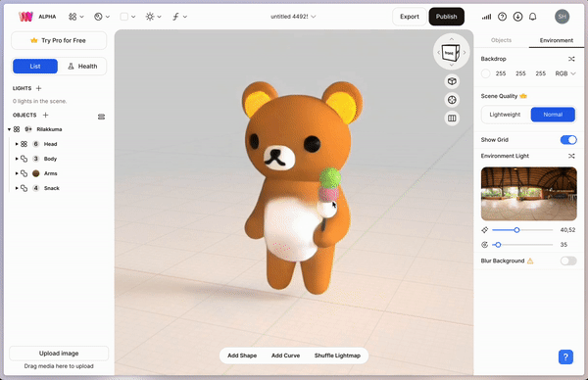Screen dimensions: 588x380
Task: Click the 40,52 intensity value field
Action: point(567,230)
